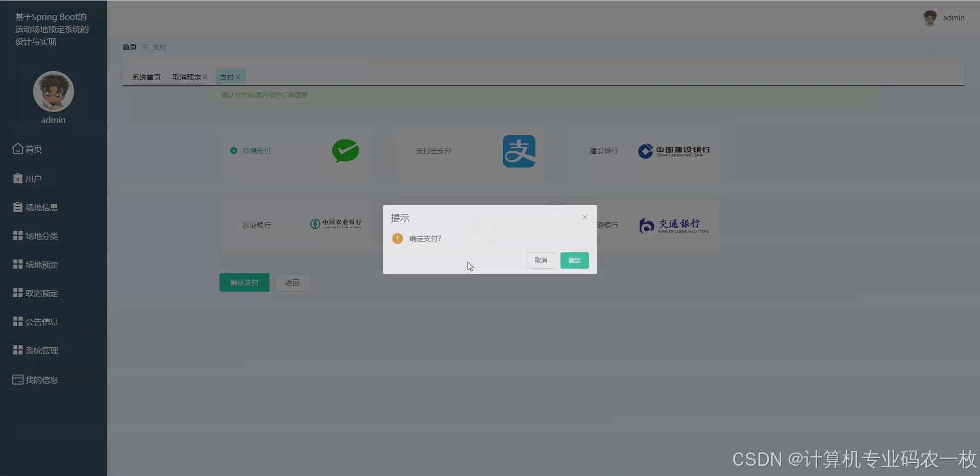The height and width of the screenshot is (476, 980).
Task: Open the 场地分类 sidebar menu
Action: [x=42, y=236]
